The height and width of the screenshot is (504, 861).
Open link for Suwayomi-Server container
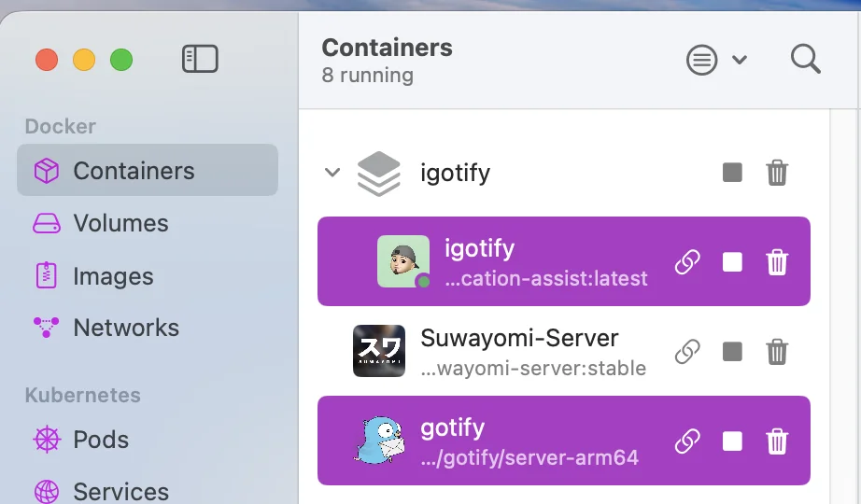click(x=687, y=352)
